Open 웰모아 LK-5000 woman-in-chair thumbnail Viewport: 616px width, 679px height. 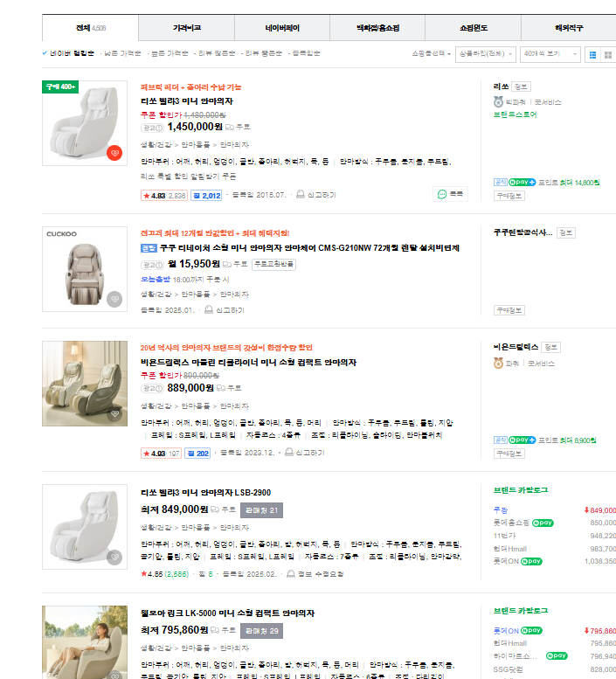pyautogui.click(x=85, y=642)
